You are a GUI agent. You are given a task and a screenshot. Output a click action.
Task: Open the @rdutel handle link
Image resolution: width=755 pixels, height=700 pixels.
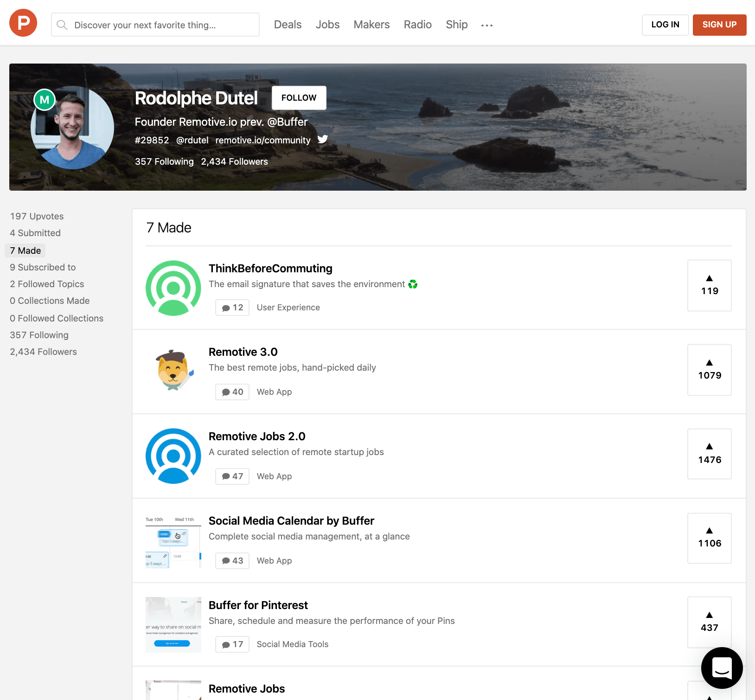(192, 140)
